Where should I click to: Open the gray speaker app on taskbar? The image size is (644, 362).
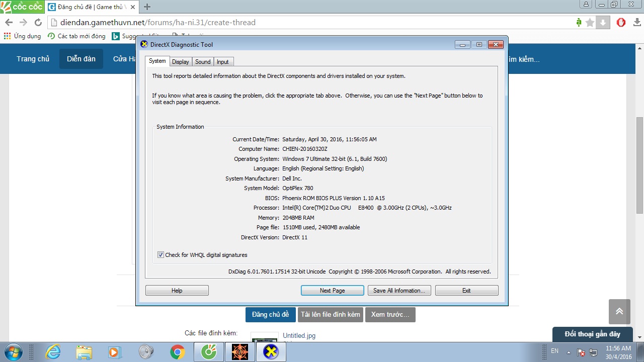(146, 352)
